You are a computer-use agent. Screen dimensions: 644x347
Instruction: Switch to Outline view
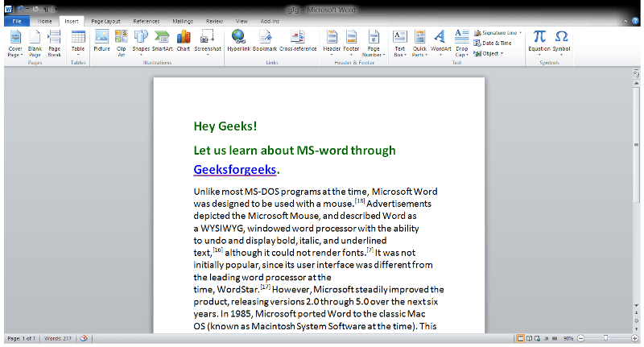coord(547,338)
